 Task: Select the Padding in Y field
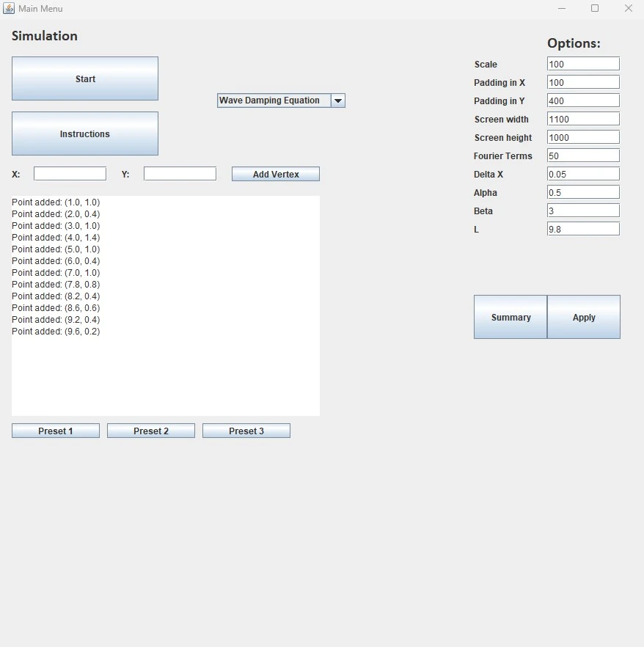[x=583, y=100]
